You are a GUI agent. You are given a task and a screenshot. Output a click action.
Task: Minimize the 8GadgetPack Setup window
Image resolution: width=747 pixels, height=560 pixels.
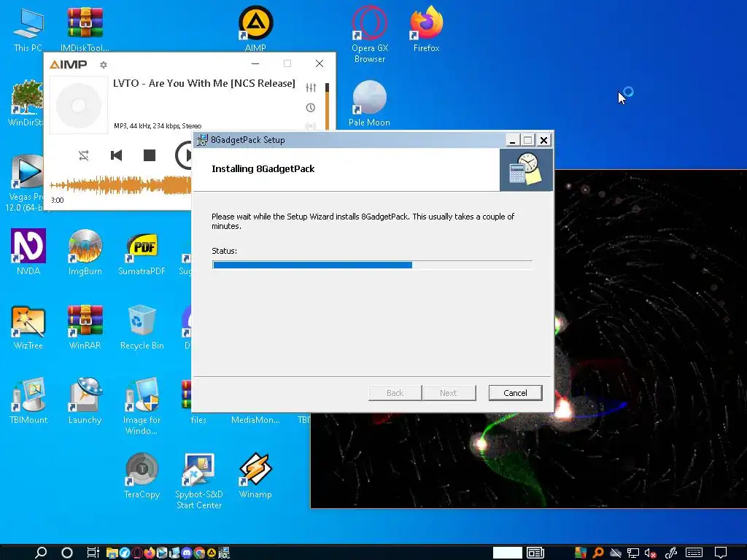tap(512, 140)
